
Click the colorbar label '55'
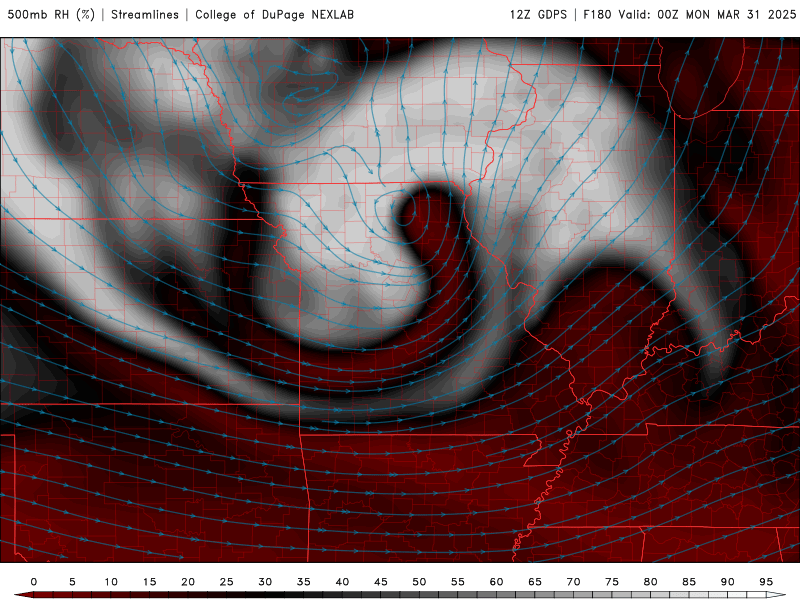pos(458,582)
